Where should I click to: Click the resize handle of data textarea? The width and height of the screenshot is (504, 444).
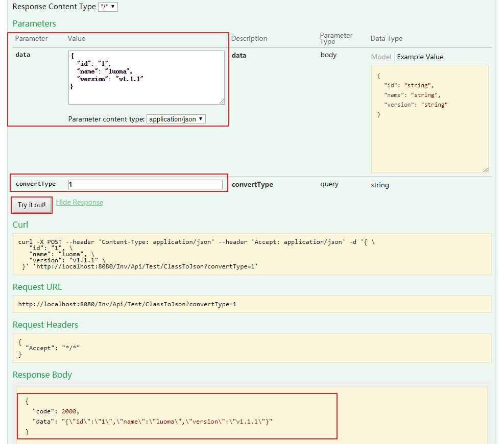click(222, 102)
